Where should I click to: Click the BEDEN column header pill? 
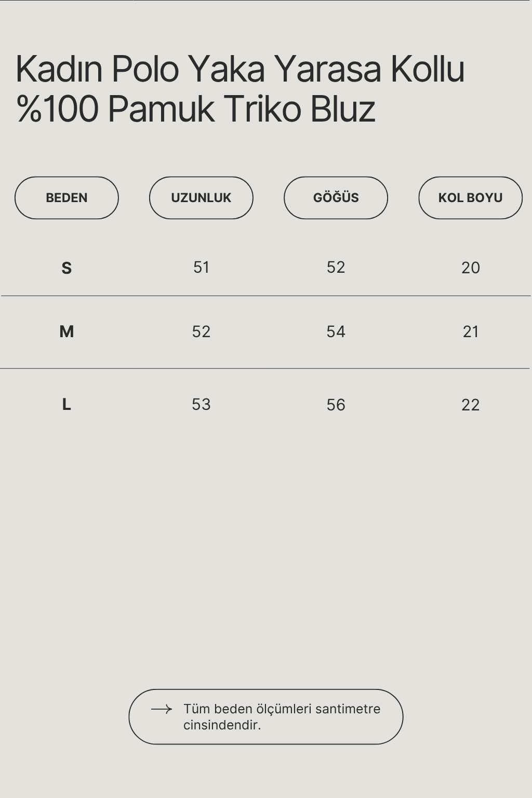tap(66, 197)
